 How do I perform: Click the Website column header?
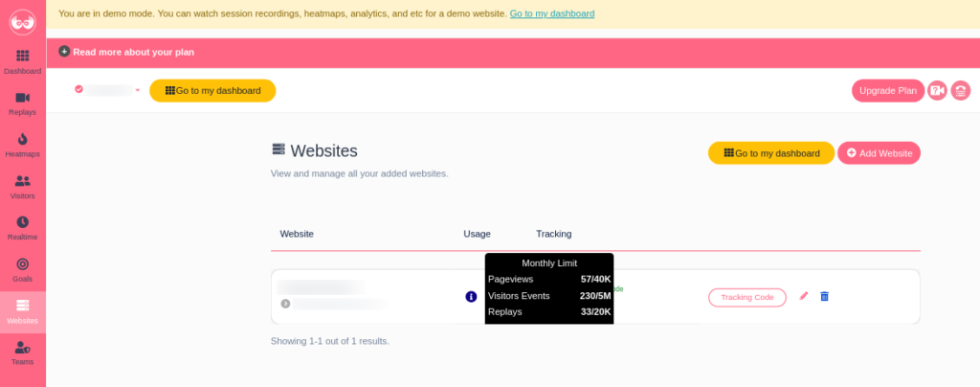(297, 234)
